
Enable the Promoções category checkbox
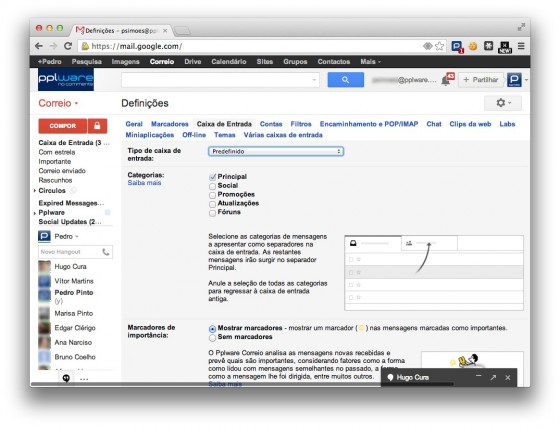212,195
